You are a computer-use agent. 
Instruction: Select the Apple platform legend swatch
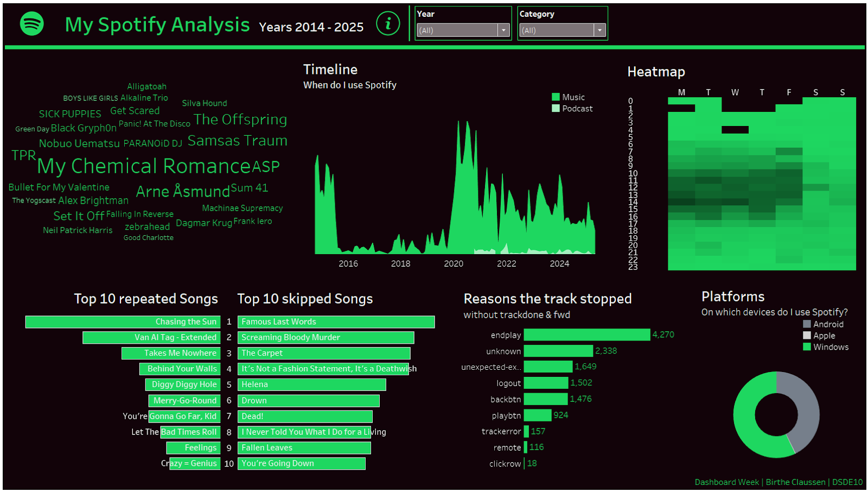(x=807, y=335)
